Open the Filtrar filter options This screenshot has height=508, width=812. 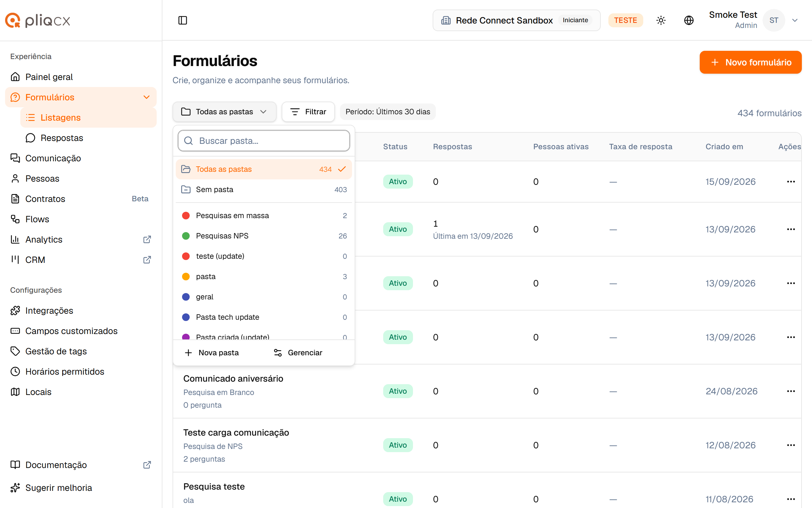tap(308, 112)
